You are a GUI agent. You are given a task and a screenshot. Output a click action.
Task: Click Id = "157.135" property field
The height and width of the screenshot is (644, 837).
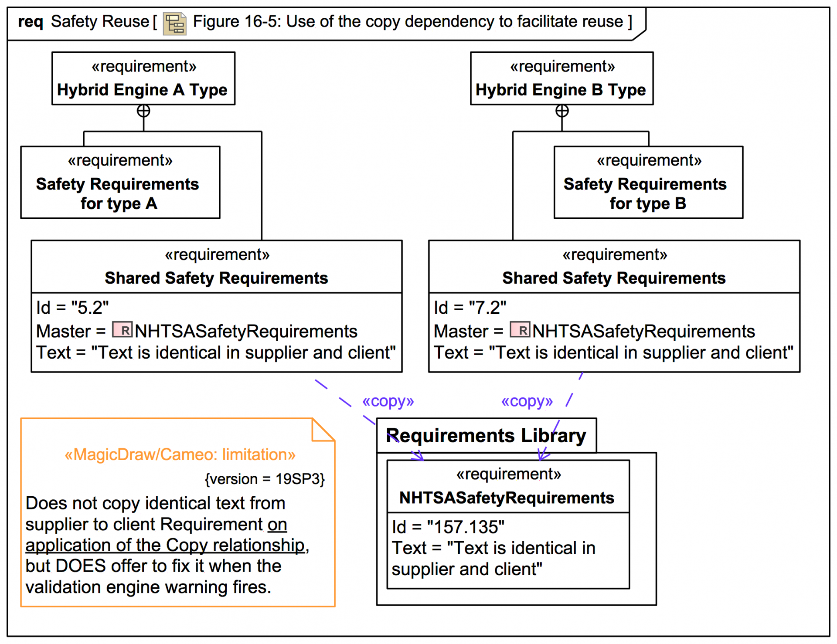[x=448, y=527]
